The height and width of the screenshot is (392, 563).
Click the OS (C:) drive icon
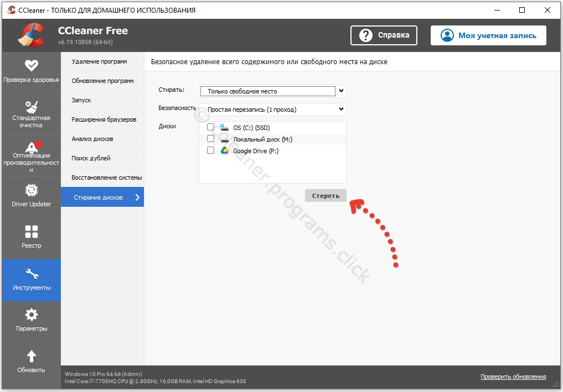(x=224, y=127)
